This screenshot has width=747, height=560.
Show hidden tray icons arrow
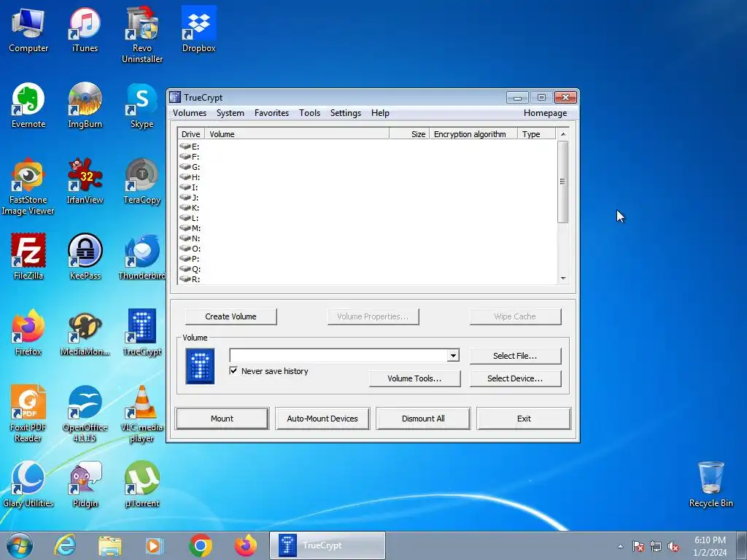point(620,546)
